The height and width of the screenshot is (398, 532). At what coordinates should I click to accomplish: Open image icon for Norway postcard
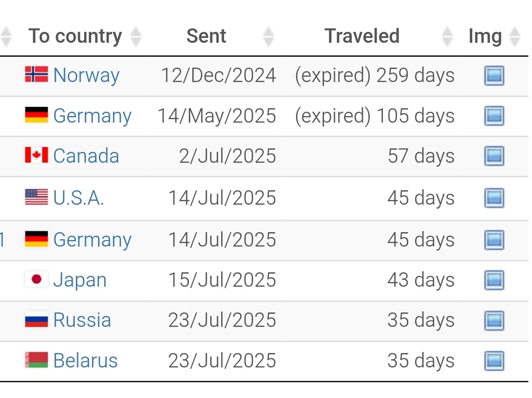(x=494, y=75)
